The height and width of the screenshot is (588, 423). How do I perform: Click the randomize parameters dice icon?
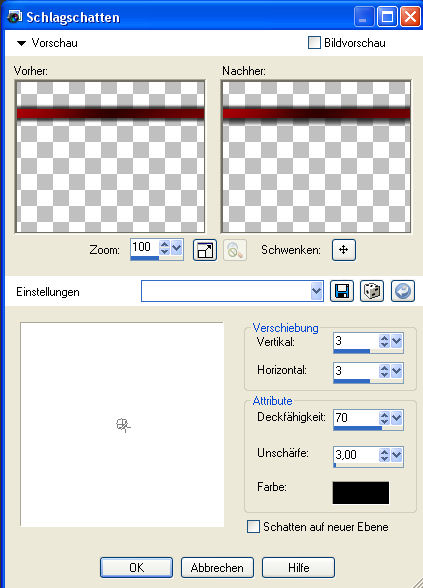click(372, 291)
